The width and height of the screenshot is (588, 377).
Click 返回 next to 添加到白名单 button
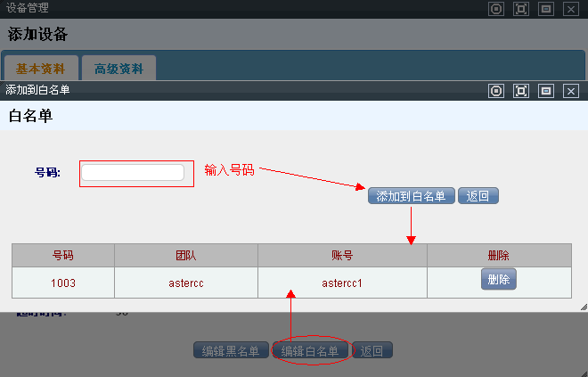click(478, 196)
